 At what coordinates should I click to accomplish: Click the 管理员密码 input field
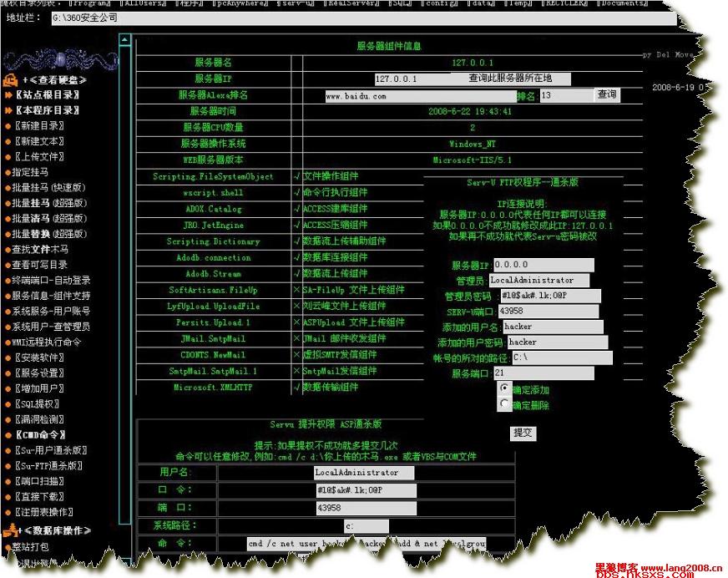point(550,296)
